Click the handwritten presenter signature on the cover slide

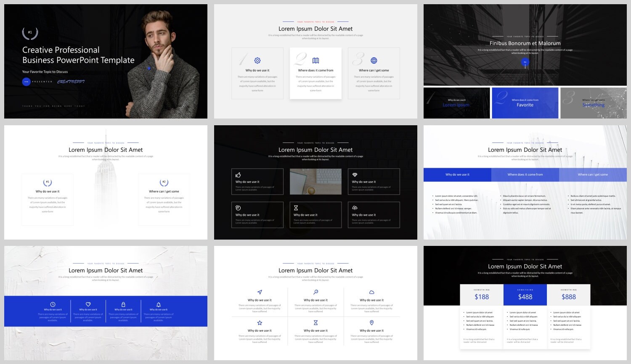[x=71, y=82]
